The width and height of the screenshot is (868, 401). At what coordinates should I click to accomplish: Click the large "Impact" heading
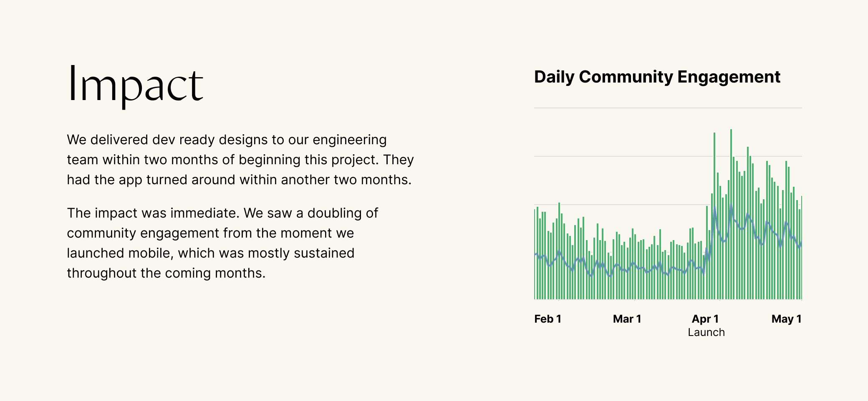[x=135, y=85]
